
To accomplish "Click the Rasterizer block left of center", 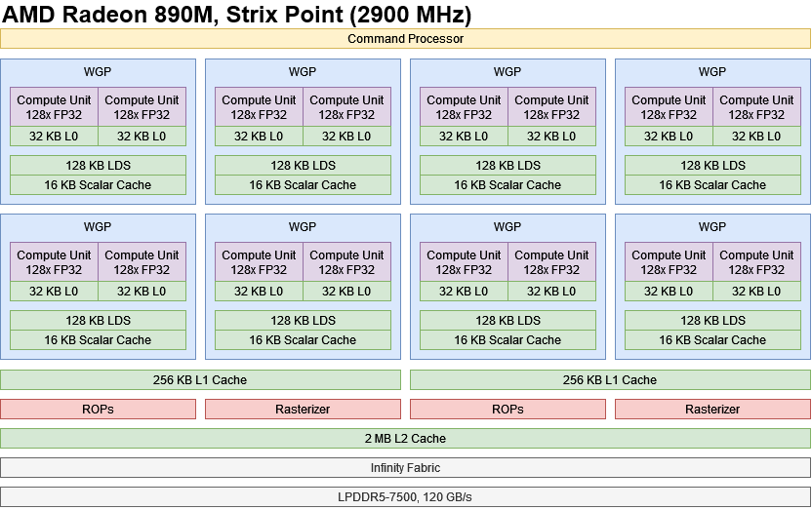I will point(303,410).
